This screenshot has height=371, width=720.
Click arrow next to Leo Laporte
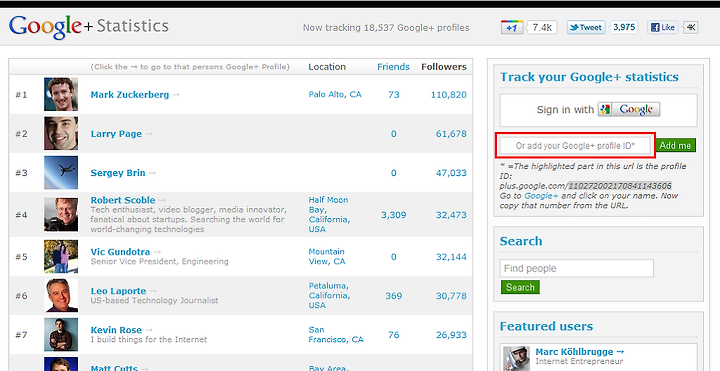(x=153, y=291)
